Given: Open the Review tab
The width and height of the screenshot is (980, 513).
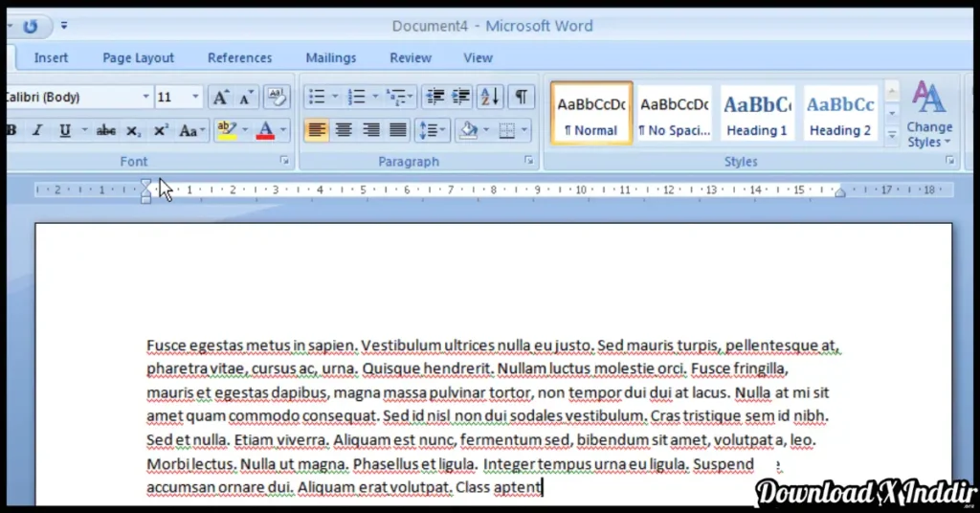Looking at the screenshot, I should coord(411,58).
